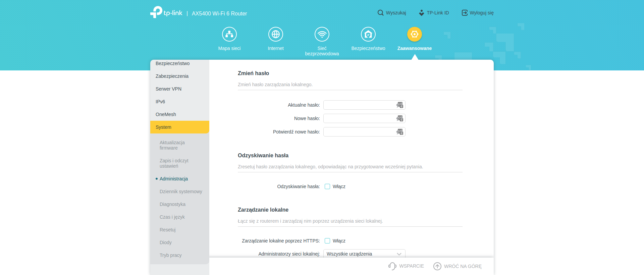The image size is (644, 275).
Task: Click the Internet globe icon
Action: (x=276, y=34)
